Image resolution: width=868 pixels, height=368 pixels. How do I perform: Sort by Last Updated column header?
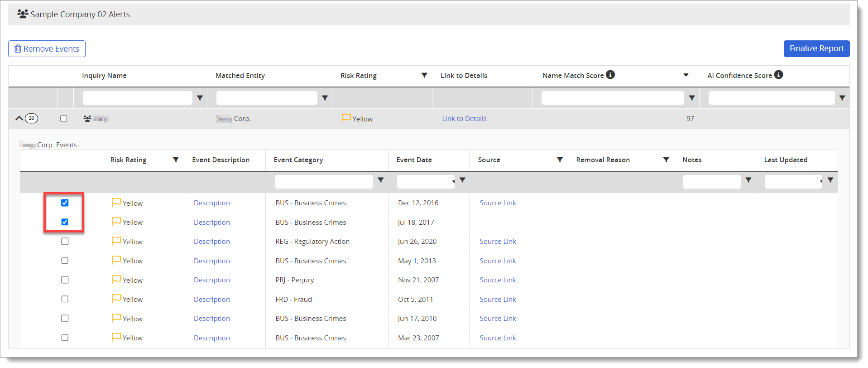(786, 160)
